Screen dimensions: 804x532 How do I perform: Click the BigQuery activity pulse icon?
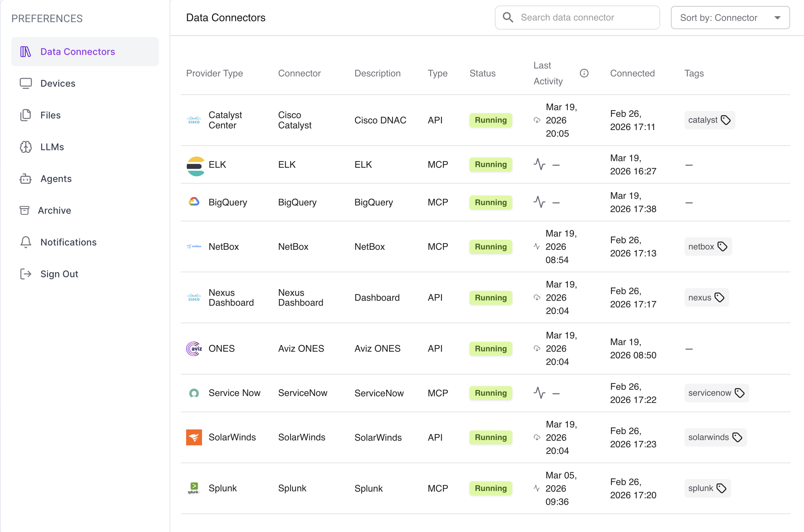[539, 202]
